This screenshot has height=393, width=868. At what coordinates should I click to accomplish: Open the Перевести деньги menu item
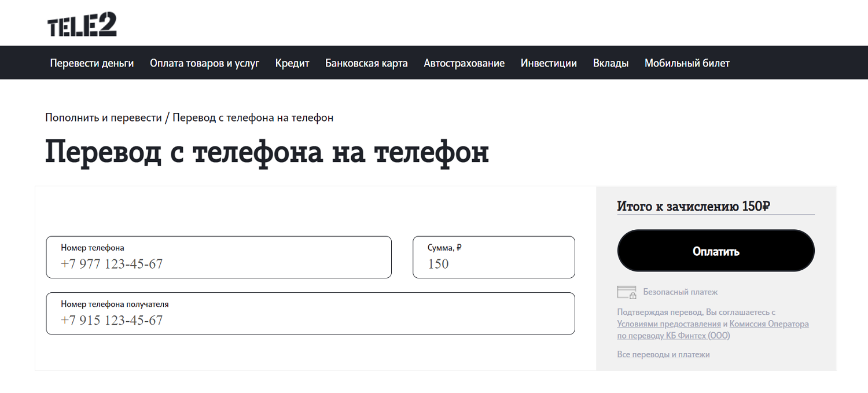(x=92, y=63)
